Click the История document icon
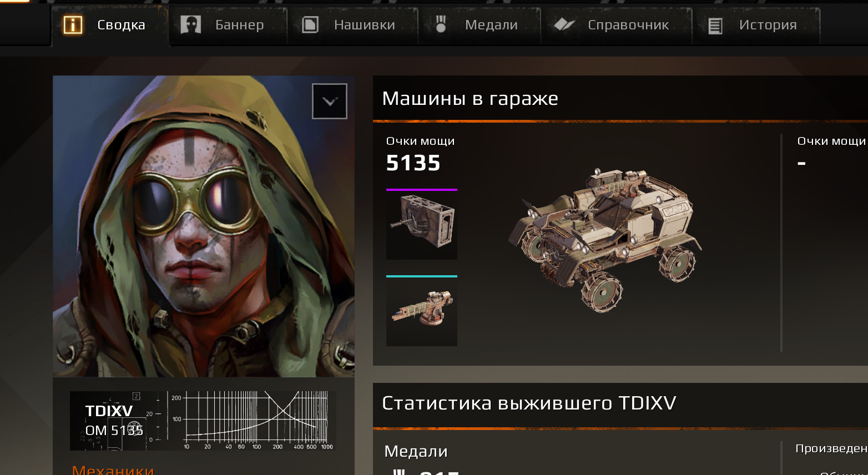 (715, 26)
